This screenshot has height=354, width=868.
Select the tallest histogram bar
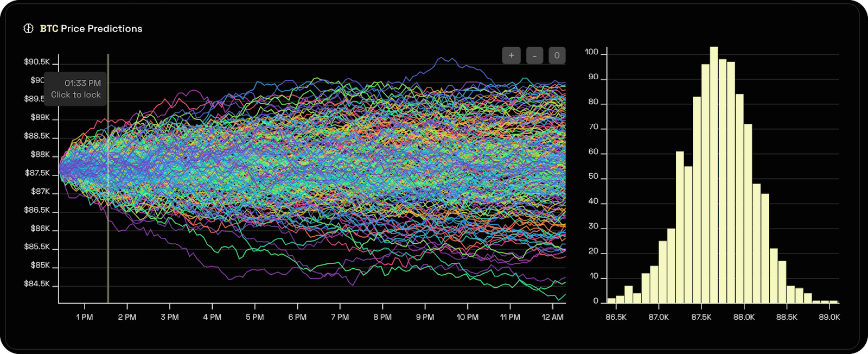pos(714,174)
